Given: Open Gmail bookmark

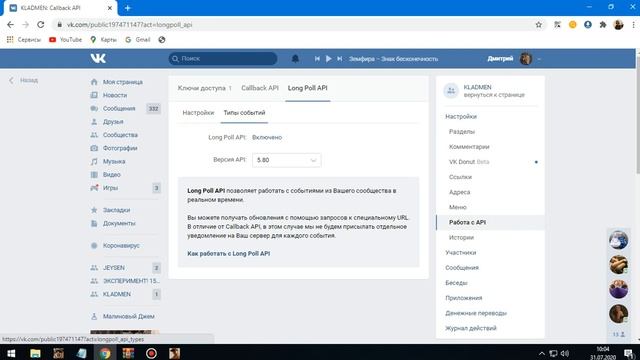Looking at the screenshot, I should 138,40.
